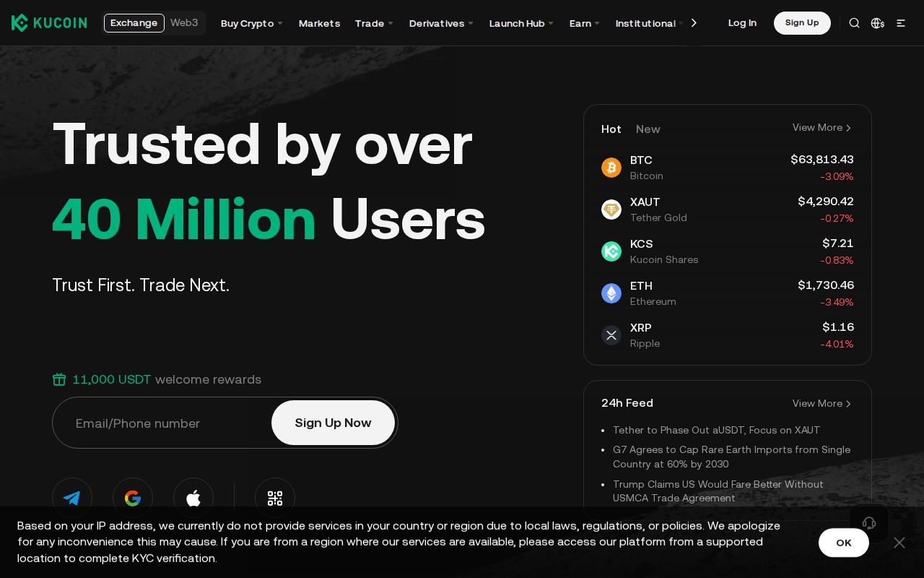Open the Markets menu item
Screen dimensions: 924x578
319,23
